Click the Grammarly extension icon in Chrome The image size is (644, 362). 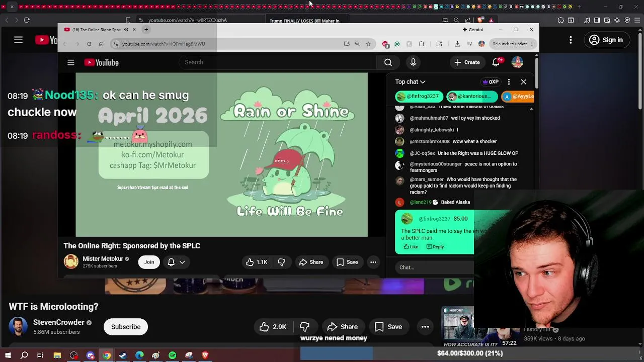point(397,44)
